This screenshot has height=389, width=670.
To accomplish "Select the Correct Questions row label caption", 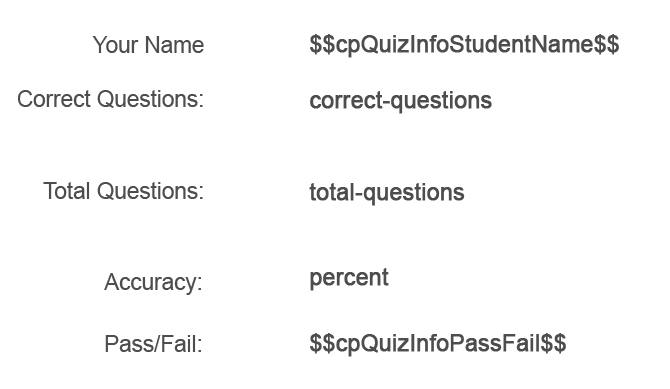I will (x=111, y=99).
